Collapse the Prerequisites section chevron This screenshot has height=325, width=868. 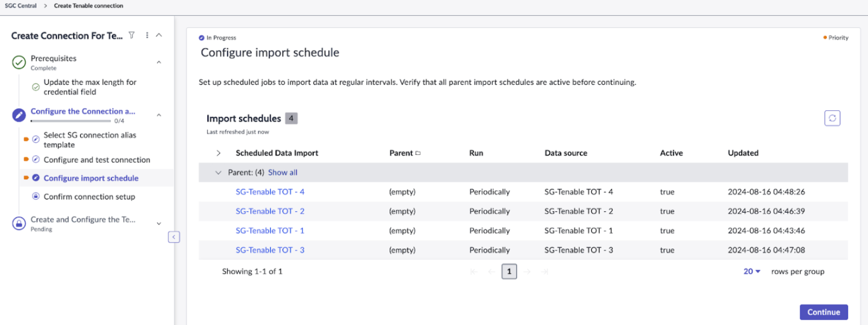[x=159, y=62]
